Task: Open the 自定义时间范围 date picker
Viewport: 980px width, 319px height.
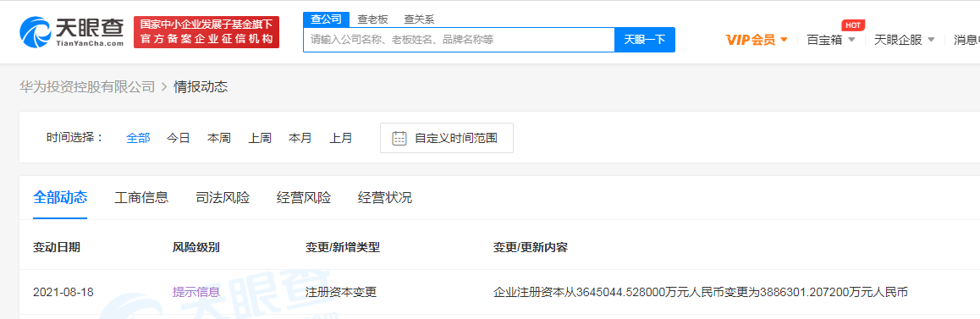Action: pyautogui.click(x=447, y=138)
